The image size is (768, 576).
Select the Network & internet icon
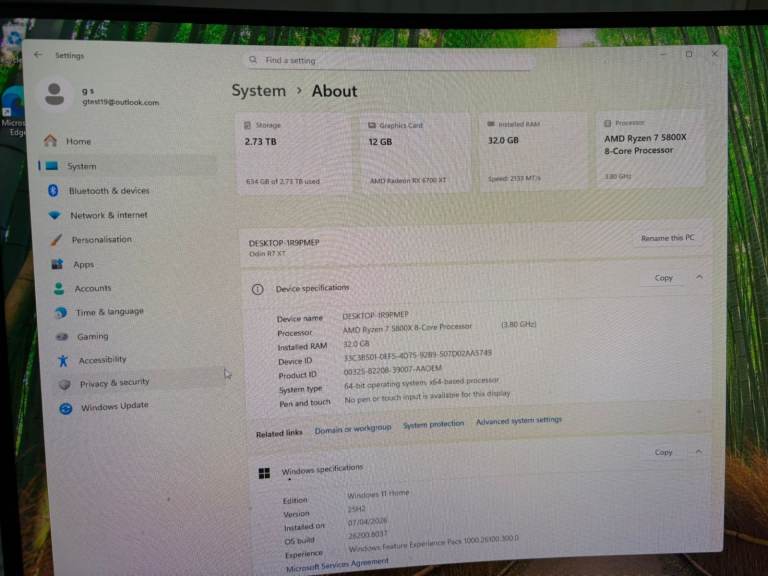[52, 215]
